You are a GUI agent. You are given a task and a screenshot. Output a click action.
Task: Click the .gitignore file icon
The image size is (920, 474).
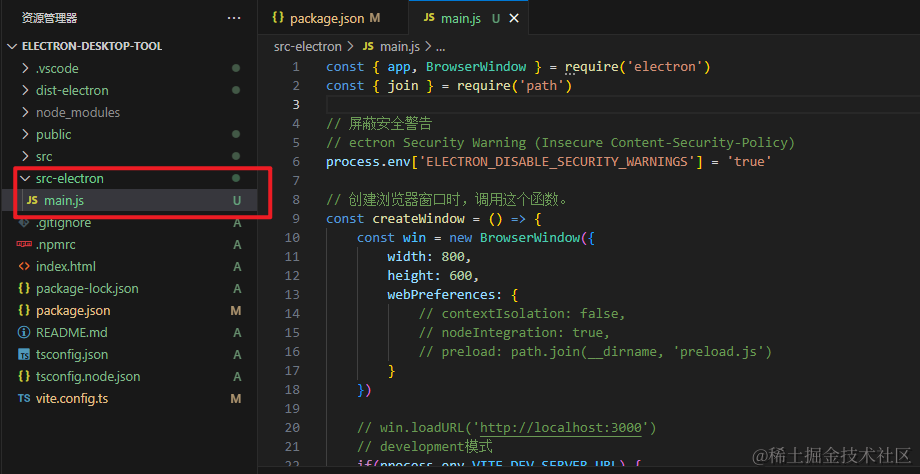click(24, 223)
